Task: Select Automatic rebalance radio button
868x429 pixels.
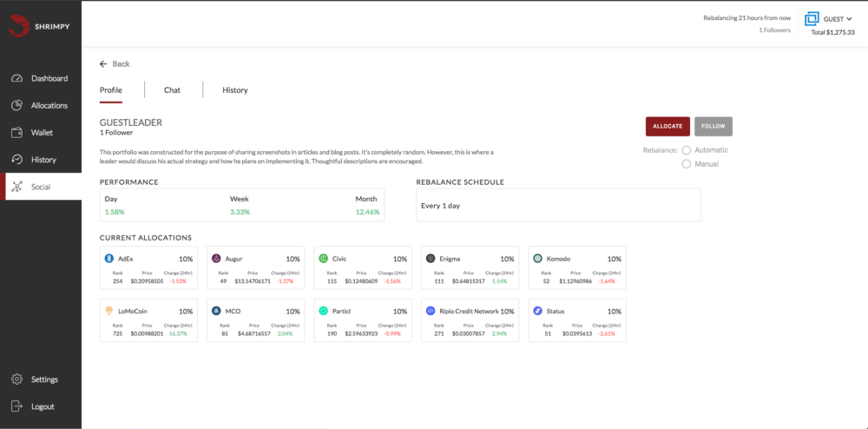Action: click(x=687, y=150)
